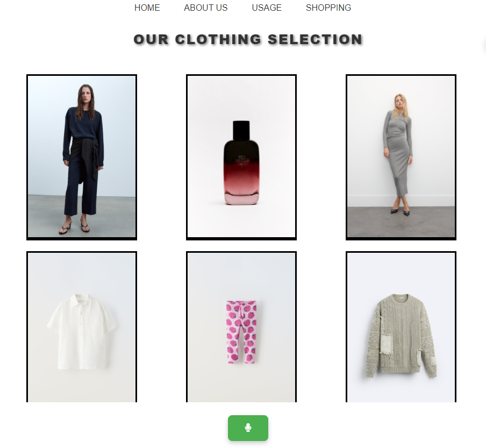Click the sandals on the navy outfit model
This screenshot has width=486, height=448.
(x=75, y=227)
